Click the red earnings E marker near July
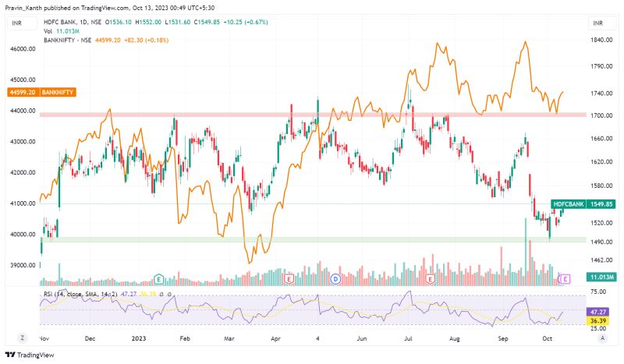 pos(430,279)
